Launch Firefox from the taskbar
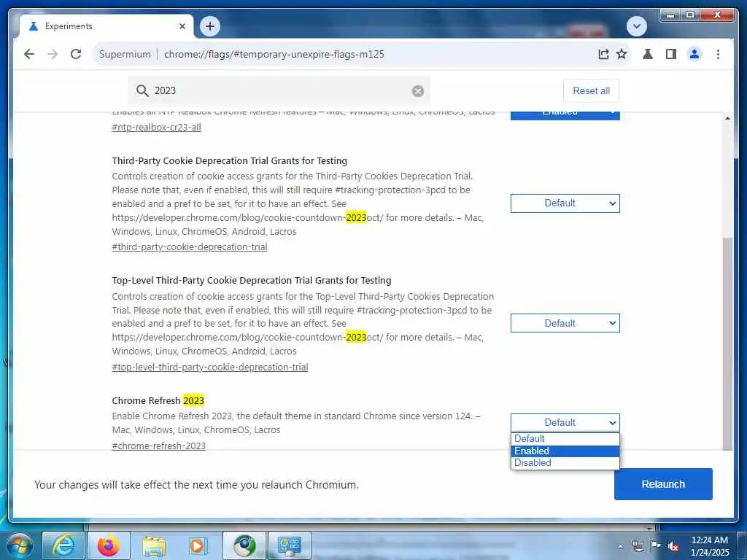Viewport: 747px width, 560px height. tap(109, 545)
